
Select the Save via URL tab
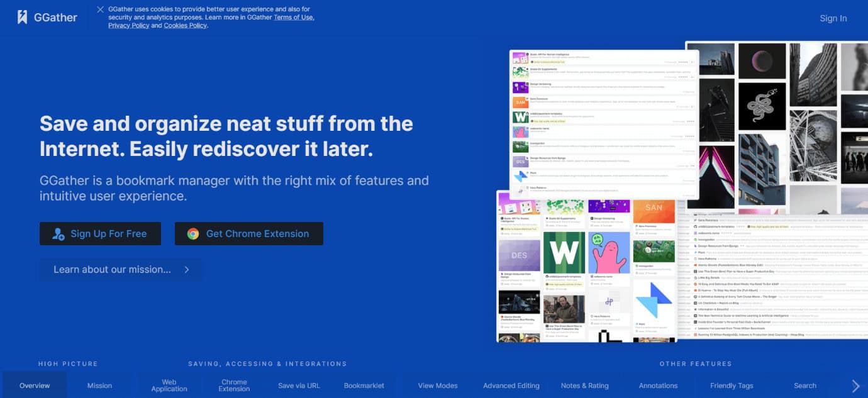299,385
